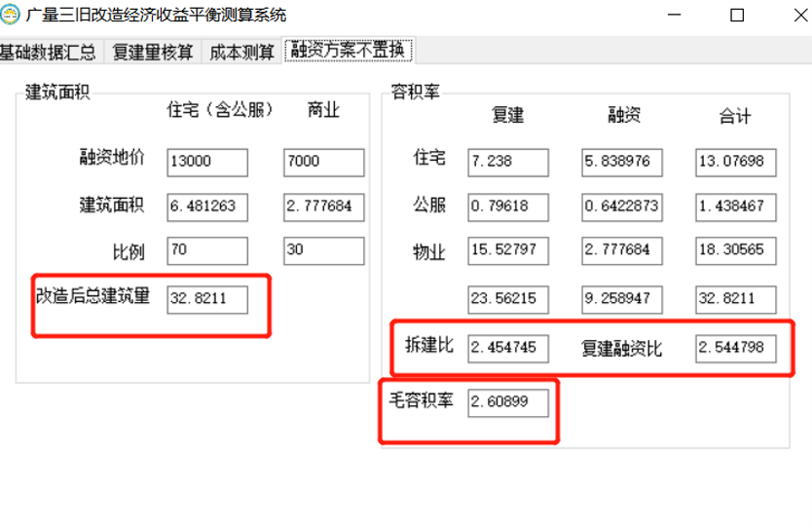Screen dimensions: 812x527
Task: Focus the 复建融资比 input field
Action: click(x=735, y=348)
